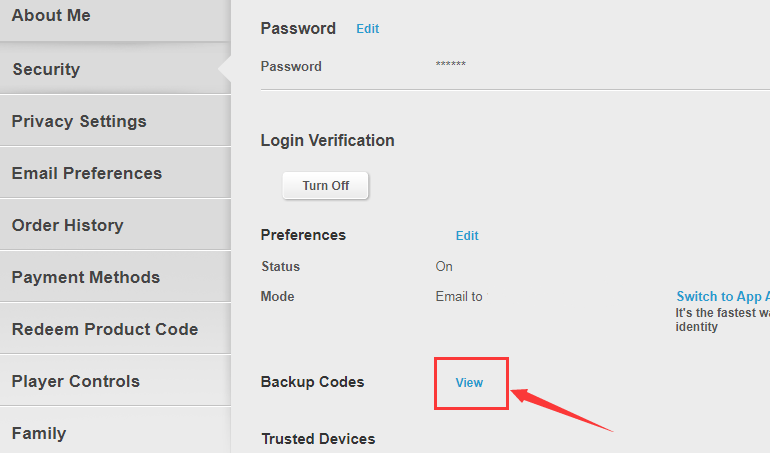The image size is (770, 453).
Task: Click the Status value On
Action: point(444,267)
